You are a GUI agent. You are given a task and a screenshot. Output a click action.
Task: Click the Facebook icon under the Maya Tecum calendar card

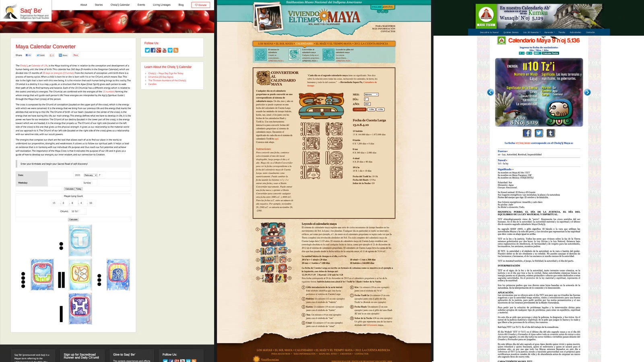527,133
